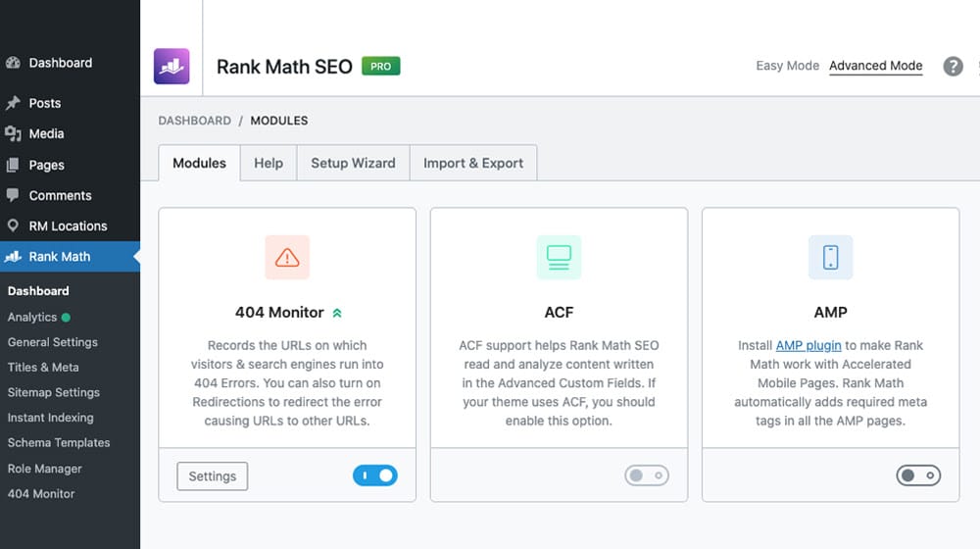This screenshot has width=980, height=549.
Task: Click the green upgrade arrows beside 404 Monitor
Action: 337,313
